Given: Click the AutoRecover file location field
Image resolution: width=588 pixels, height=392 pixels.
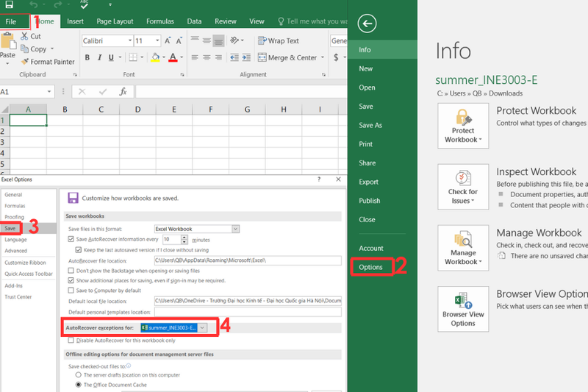Looking at the screenshot, I should pyautogui.click(x=248, y=260).
